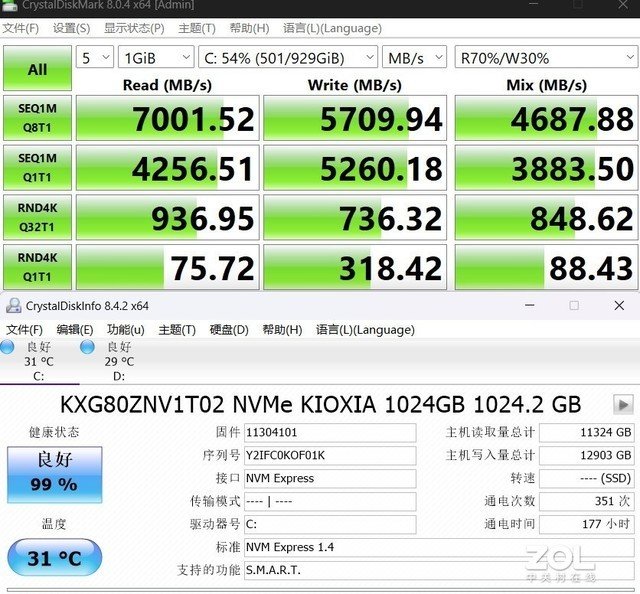Click the SEQ1M Q8T1 mix result 4687.88
The width and height of the screenshot is (640, 594).
(x=546, y=118)
